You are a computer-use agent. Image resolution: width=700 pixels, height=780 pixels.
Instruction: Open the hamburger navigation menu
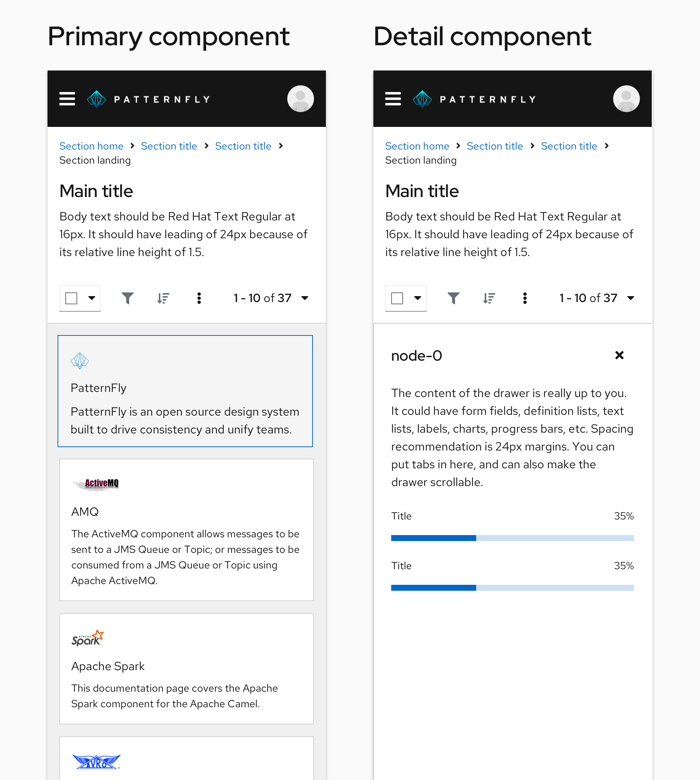coord(67,99)
